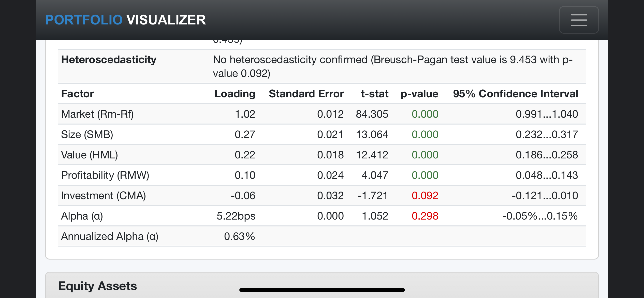Screen dimensions: 644x298
Task: Click the red 0.092 Investment p-value
Action: [425, 196]
